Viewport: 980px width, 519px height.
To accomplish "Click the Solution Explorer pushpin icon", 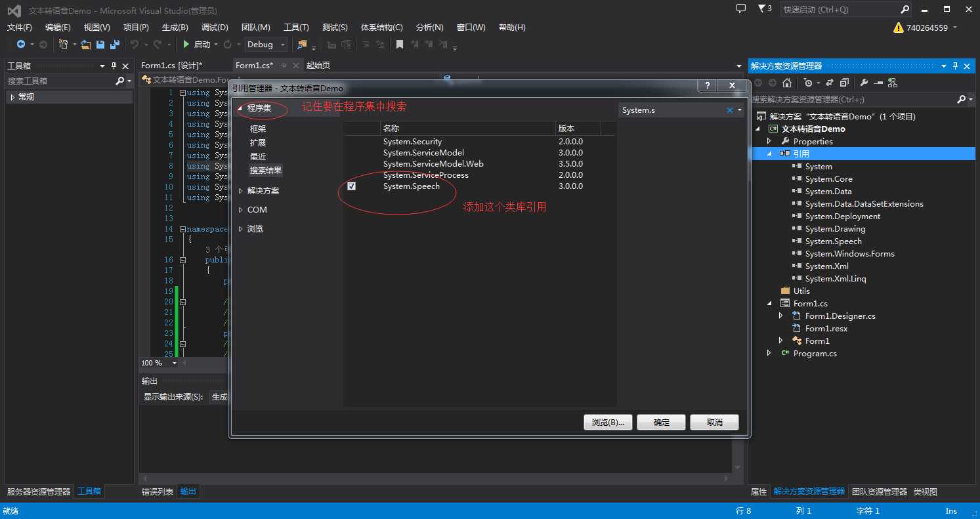I will pyautogui.click(x=956, y=66).
